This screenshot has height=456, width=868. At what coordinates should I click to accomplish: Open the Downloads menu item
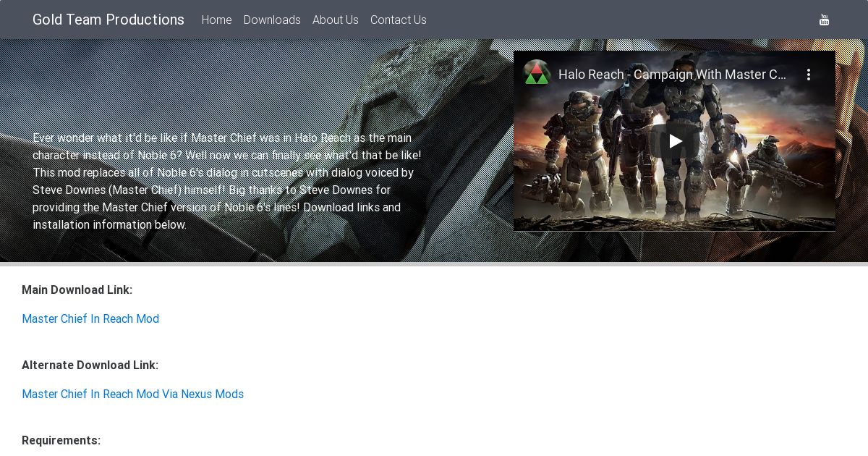coord(272,20)
